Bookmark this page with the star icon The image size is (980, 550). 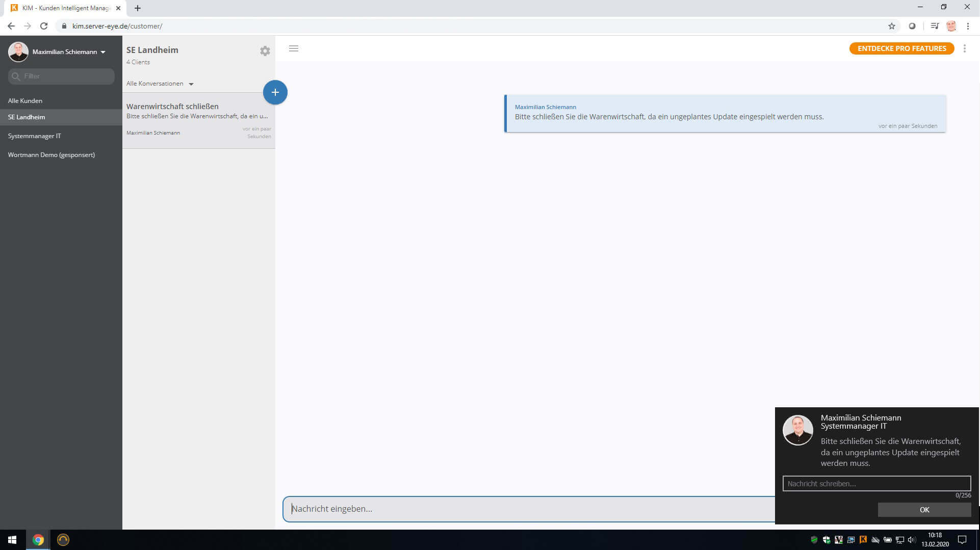point(891,26)
